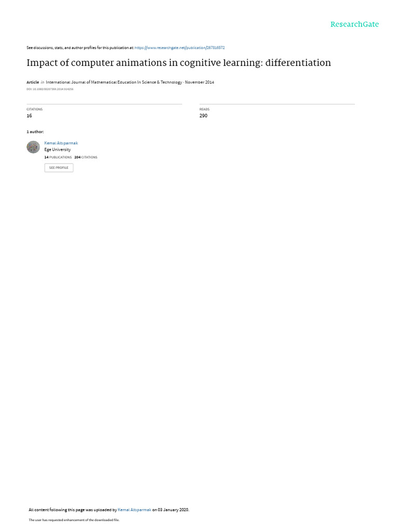
Task: Click the citation count 16
Action: [29, 116]
